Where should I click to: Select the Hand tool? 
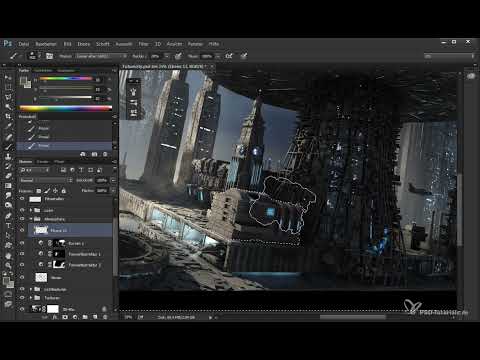8,256
